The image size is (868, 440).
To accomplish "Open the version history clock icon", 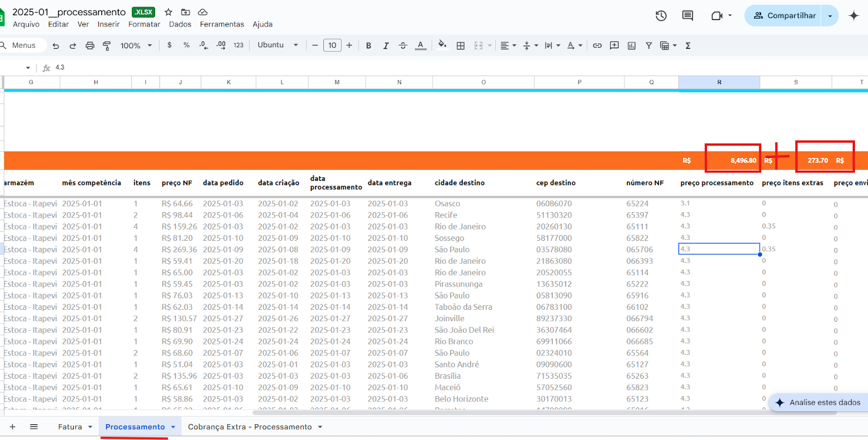I will click(661, 16).
